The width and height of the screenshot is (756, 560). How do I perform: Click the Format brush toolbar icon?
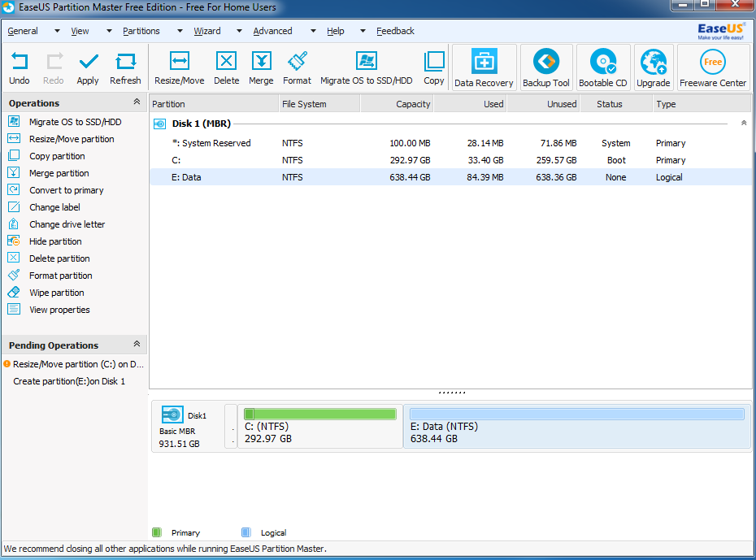(298, 61)
